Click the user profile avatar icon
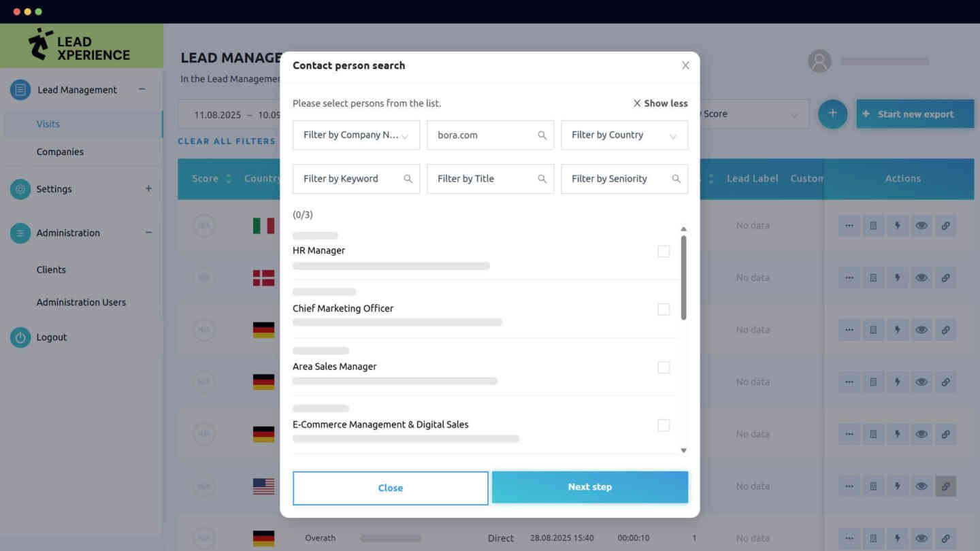 point(819,61)
